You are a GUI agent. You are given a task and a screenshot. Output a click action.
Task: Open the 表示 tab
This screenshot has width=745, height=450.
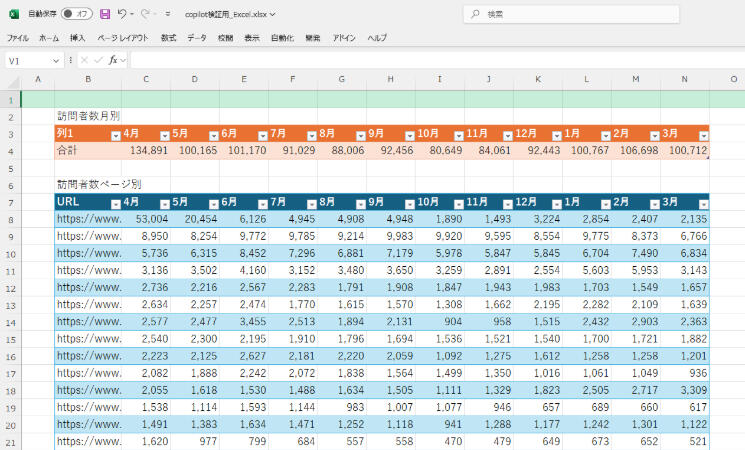252,38
